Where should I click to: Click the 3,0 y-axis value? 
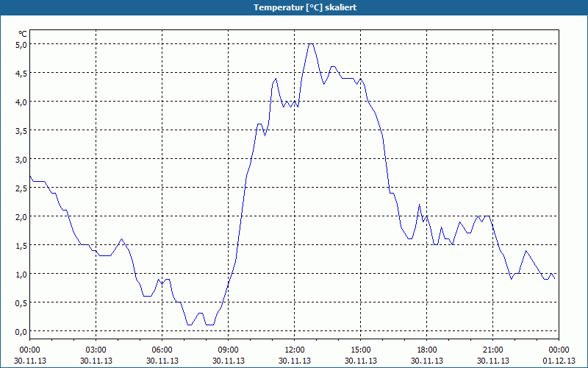[21, 159]
